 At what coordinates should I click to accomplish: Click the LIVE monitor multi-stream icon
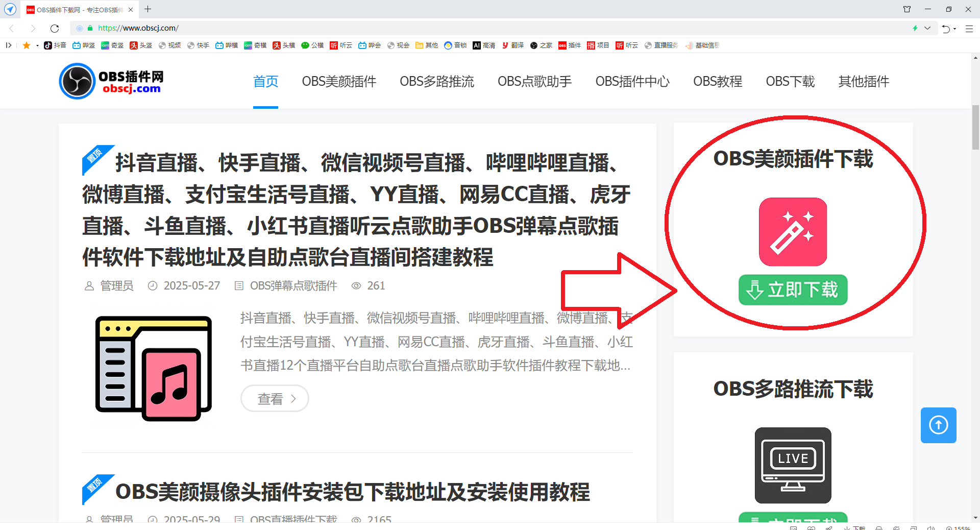pos(793,465)
